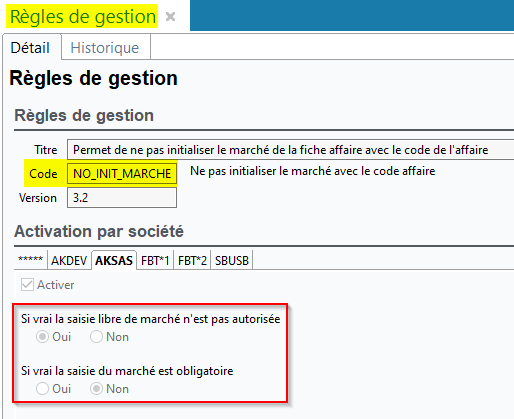
Task: Click the Version field showing 3.2
Action: coord(122,198)
